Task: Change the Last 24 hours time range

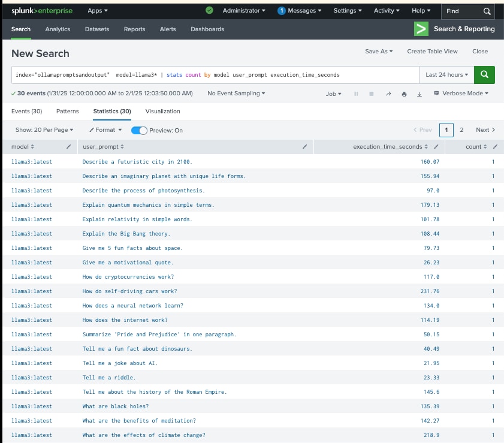Action: click(446, 74)
